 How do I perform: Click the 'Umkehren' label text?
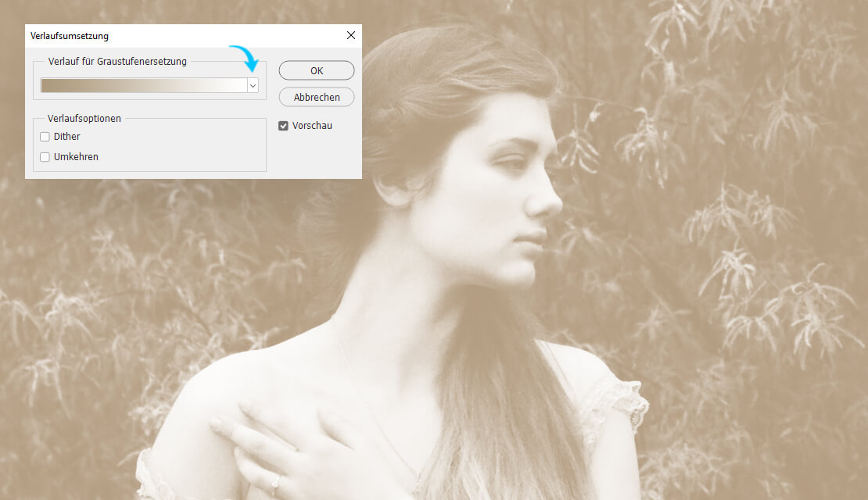(x=76, y=157)
